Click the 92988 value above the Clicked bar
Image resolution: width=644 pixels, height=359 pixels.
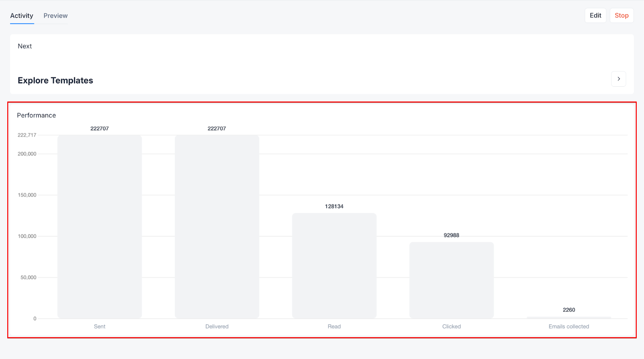pyautogui.click(x=451, y=235)
